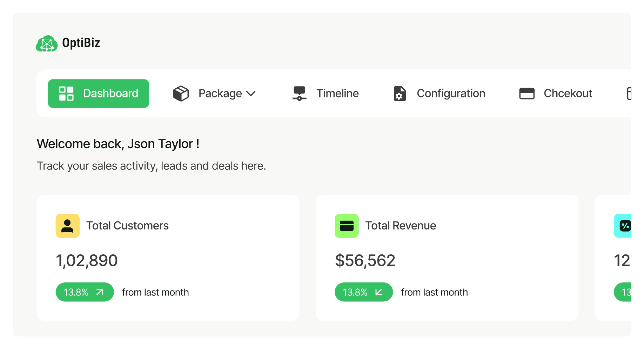Click the Total Customers 13.8% badge
The width and height of the screenshot is (644, 349).
(x=76, y=292)
